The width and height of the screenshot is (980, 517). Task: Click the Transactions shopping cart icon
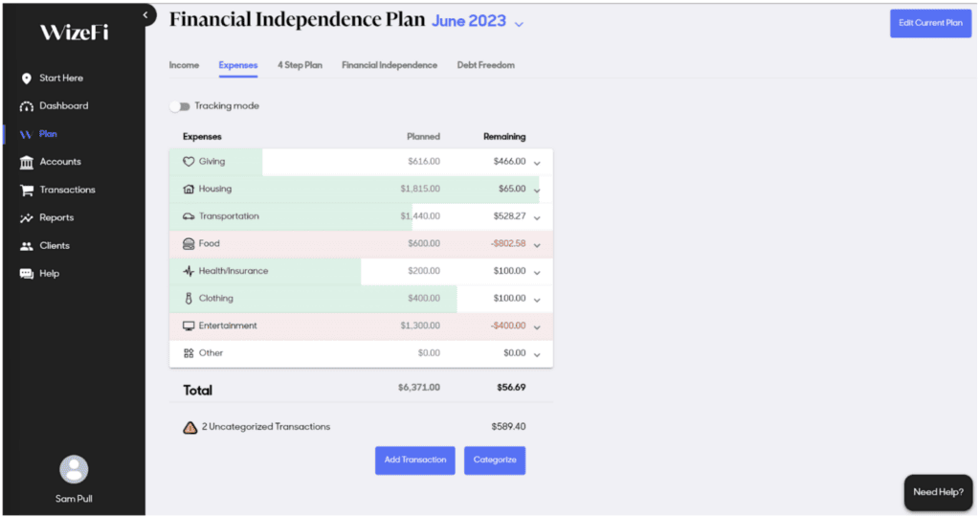click(x=27, y=190)
